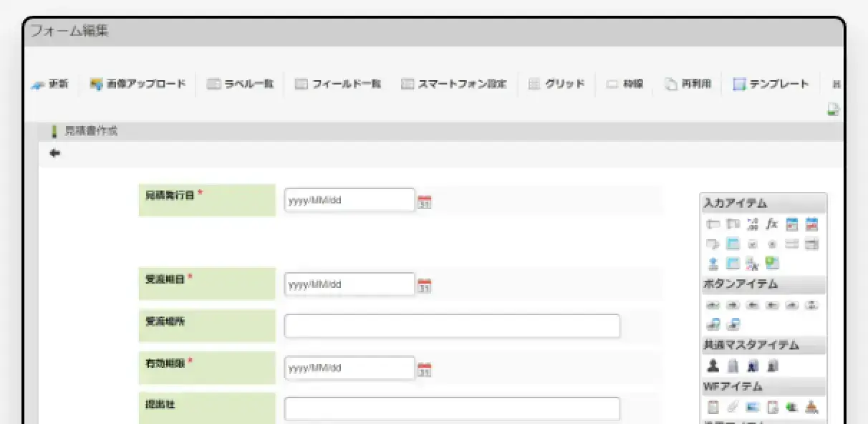
Task: Collapse the 共通マスタアイテム palette section
Action: tap(763, 345)
